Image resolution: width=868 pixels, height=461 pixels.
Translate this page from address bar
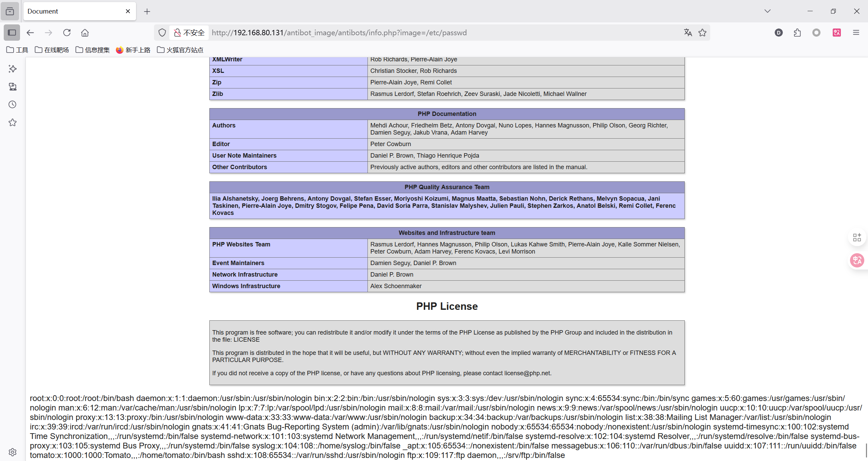point(688,33)
